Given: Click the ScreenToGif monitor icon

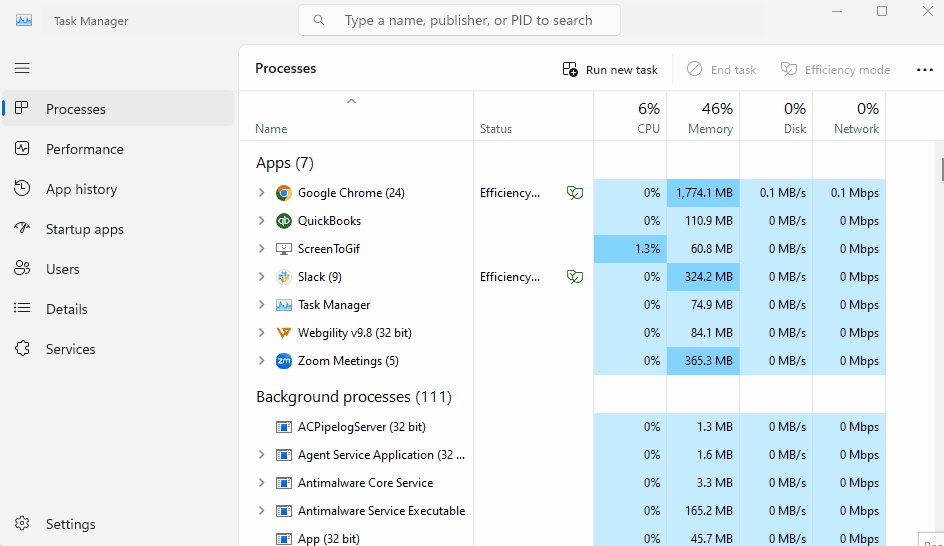Looking at the screenshot, I should click(x=284, y=249).
